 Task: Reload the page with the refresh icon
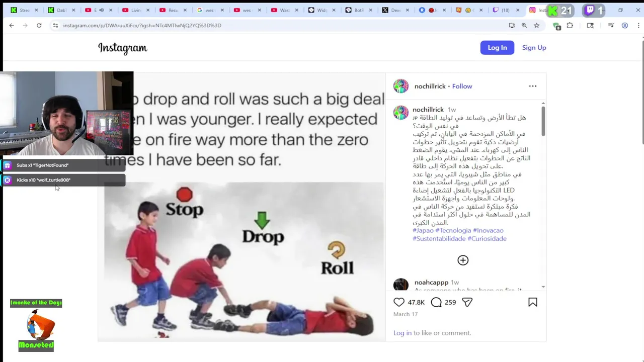tap(39, 25)
